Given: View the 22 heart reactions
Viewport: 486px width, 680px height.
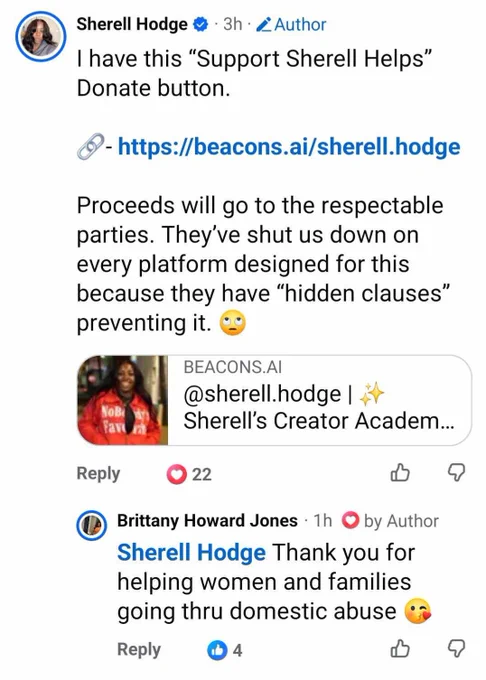Looking at the screenshot, I should pos(189,474).
